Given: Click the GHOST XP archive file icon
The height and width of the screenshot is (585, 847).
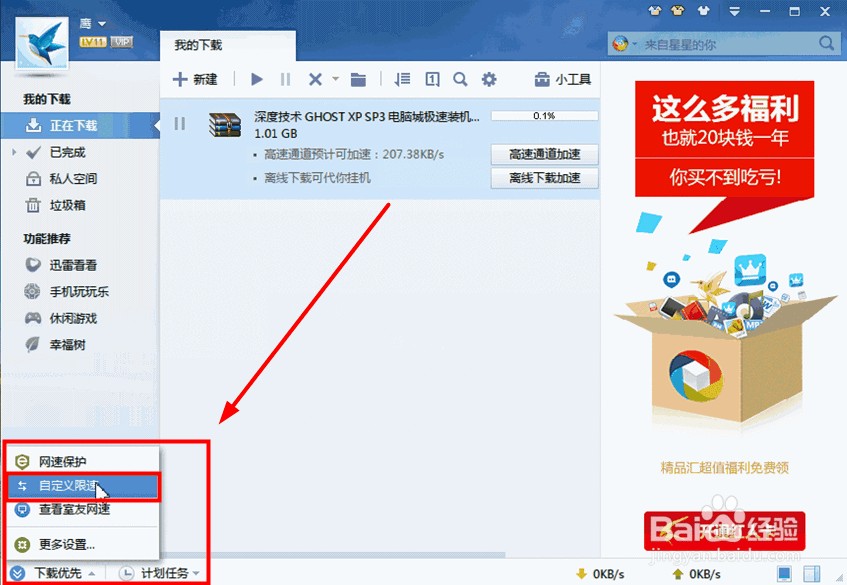Looking at the screenshot, I should tap(225, 124).
